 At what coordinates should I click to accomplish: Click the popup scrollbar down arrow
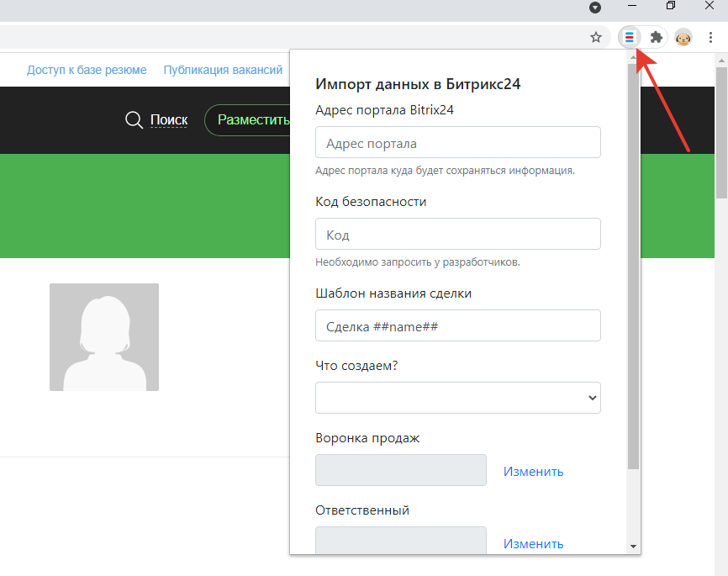tap(633, 546)
